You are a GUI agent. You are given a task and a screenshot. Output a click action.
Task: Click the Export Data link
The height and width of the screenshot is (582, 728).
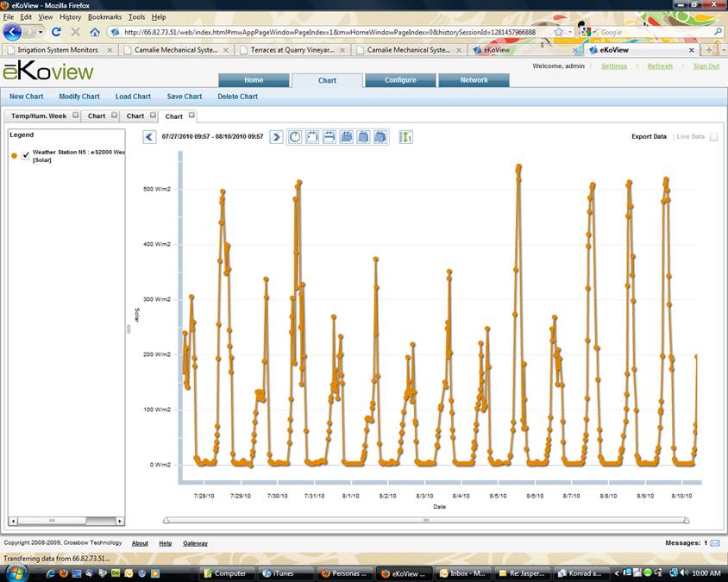point(649,137)
